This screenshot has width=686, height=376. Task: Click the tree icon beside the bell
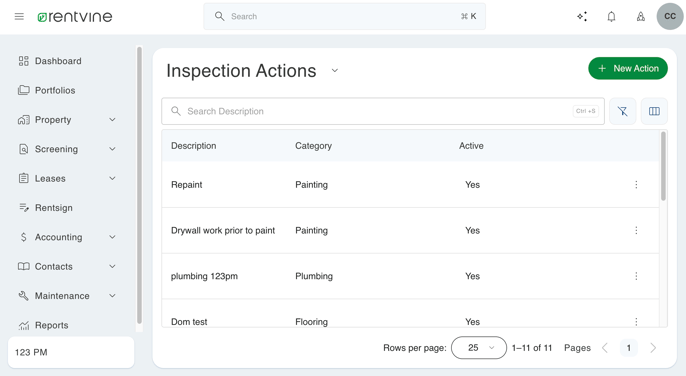(640, 17)
